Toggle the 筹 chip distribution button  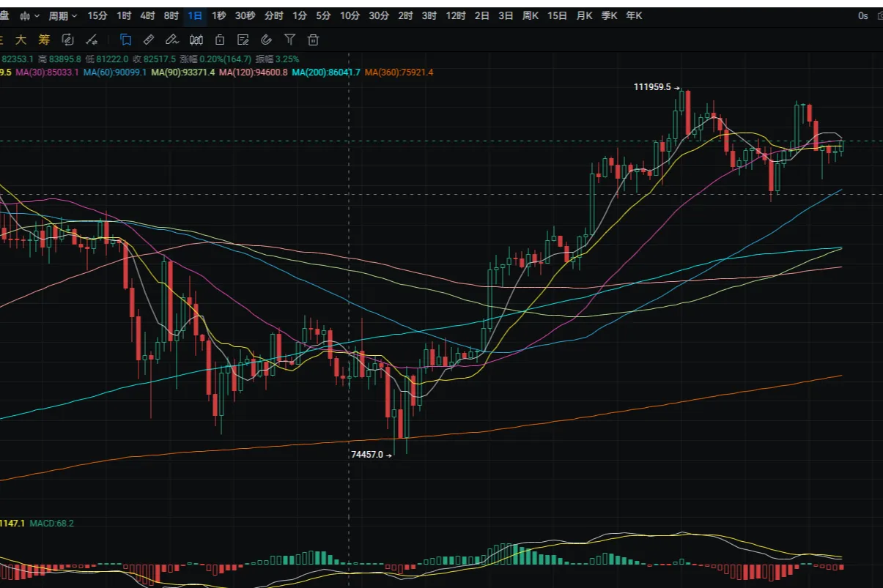point(44,40)
